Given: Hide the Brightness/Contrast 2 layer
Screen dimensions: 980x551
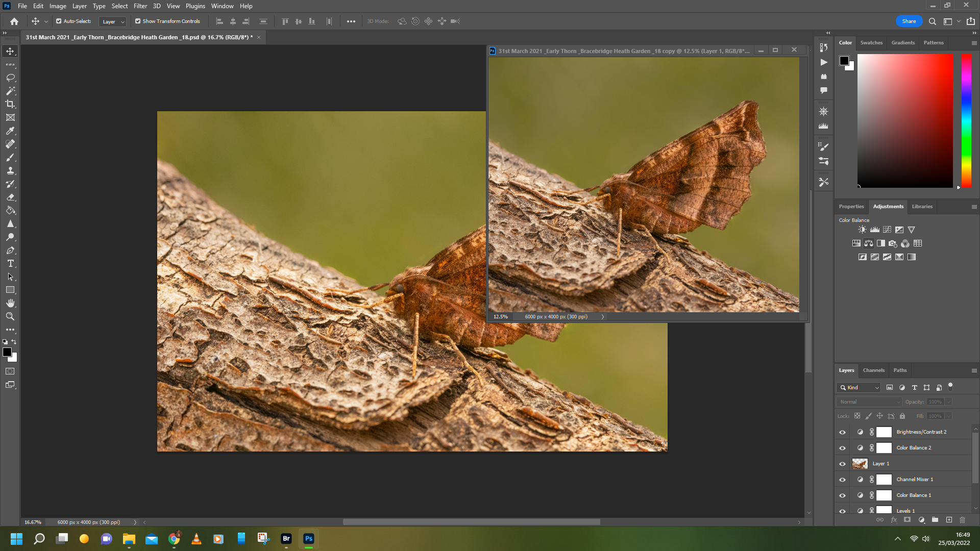Looking at the screenshot, I should pyautogui.click(x=842, y=432).
